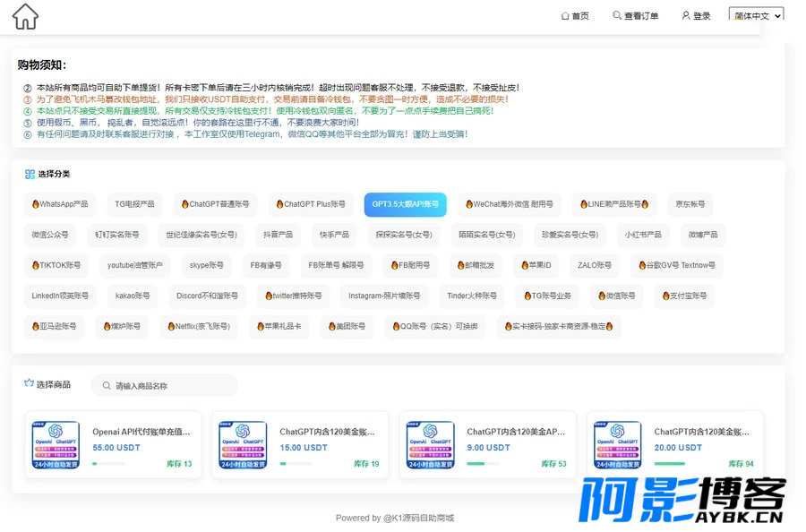Switch to the skype账号 category
This screenshot has height=532, width=806.
[x=206, y=265]
